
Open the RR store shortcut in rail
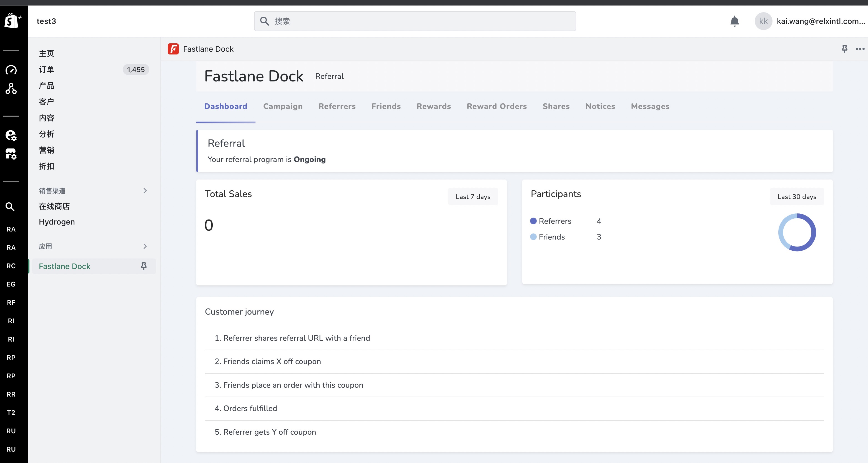pos(11,394)
